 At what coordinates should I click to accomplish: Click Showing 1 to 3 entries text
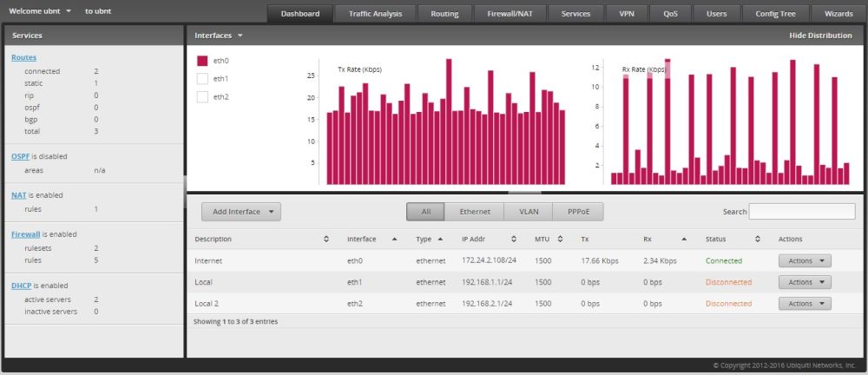coord(235,321)
